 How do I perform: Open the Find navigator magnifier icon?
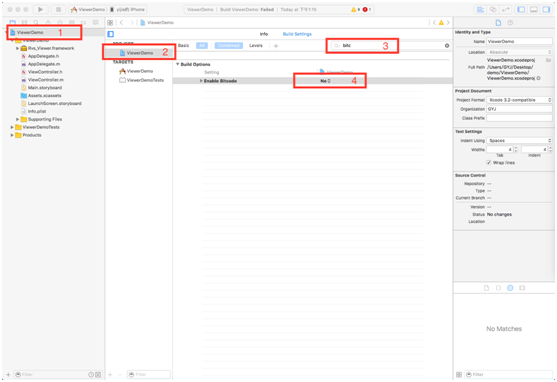click(36, 22)
